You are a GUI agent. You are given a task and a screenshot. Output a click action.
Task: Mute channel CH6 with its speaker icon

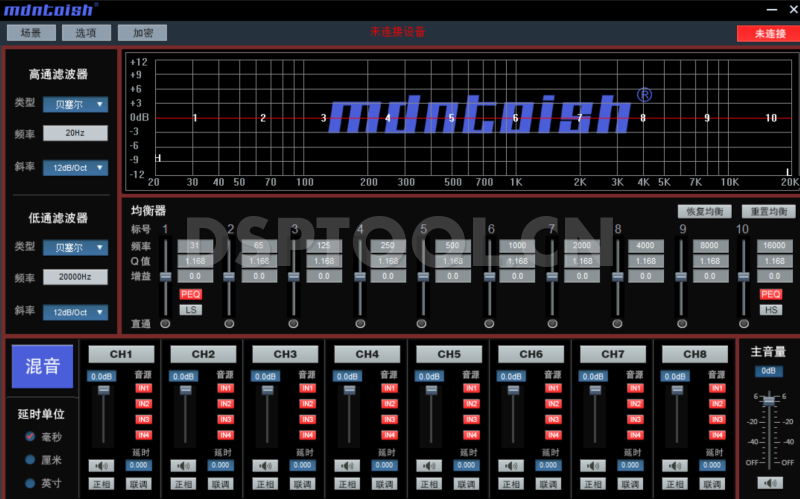coord(511,465)
